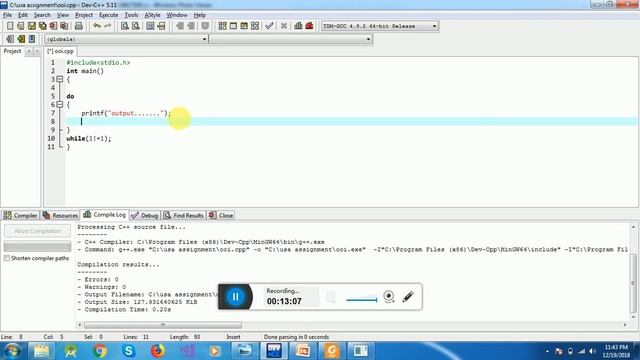
Task: Click the taskbar clock showing 11:43 PM
Action: [x=616, y=351]
